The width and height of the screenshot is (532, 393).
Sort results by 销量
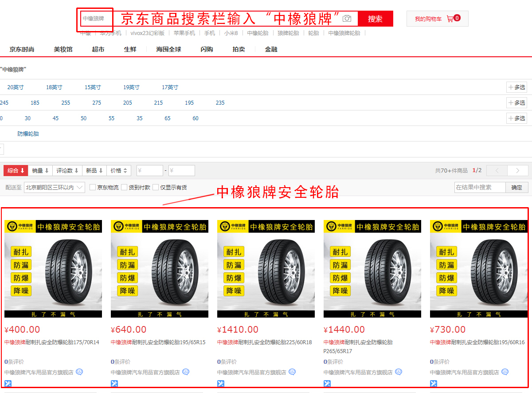tap(40, 170)
